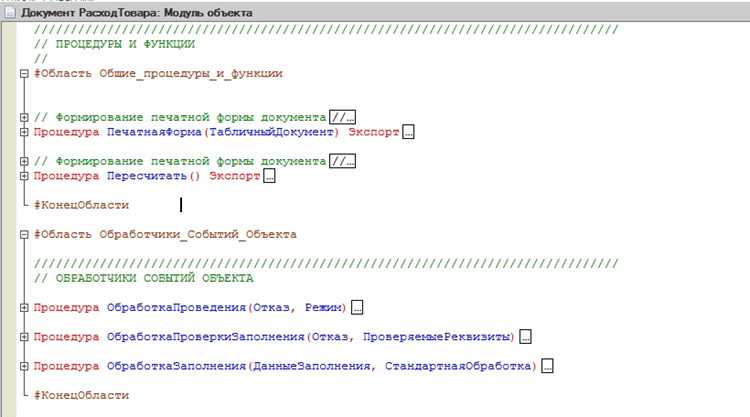Click the ellipsis box after ПечатнаяФорма Экспорт

pyautogui.click(x=408, y=132)
